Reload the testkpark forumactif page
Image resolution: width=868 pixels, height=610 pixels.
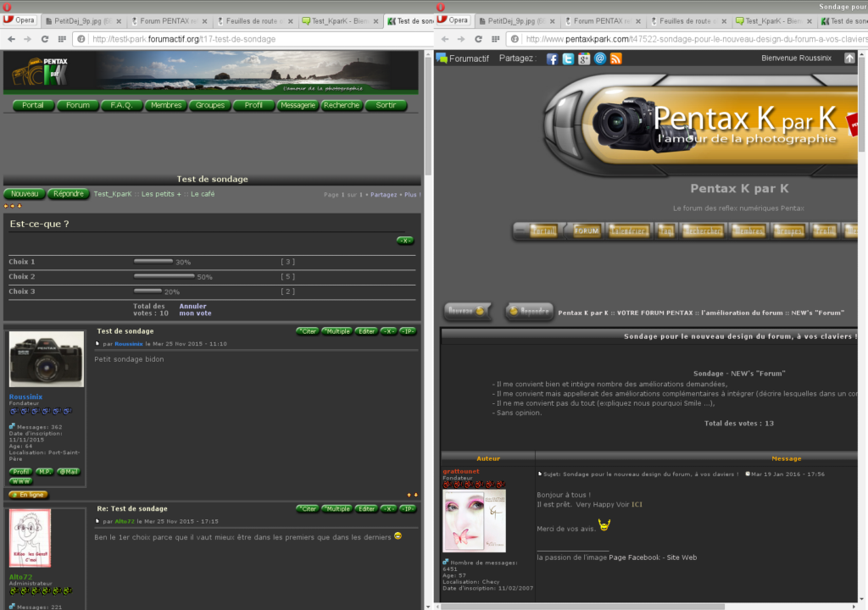point(45,39)
